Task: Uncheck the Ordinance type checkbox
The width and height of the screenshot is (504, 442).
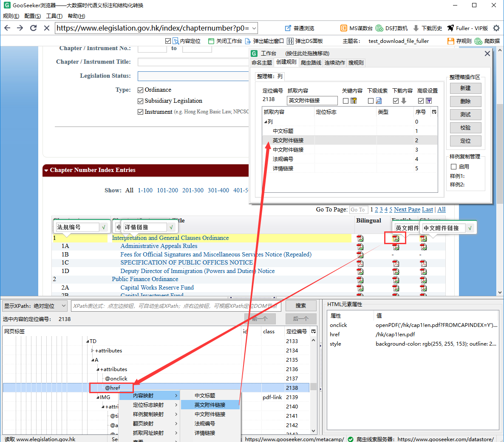Action: pos(140,90)
